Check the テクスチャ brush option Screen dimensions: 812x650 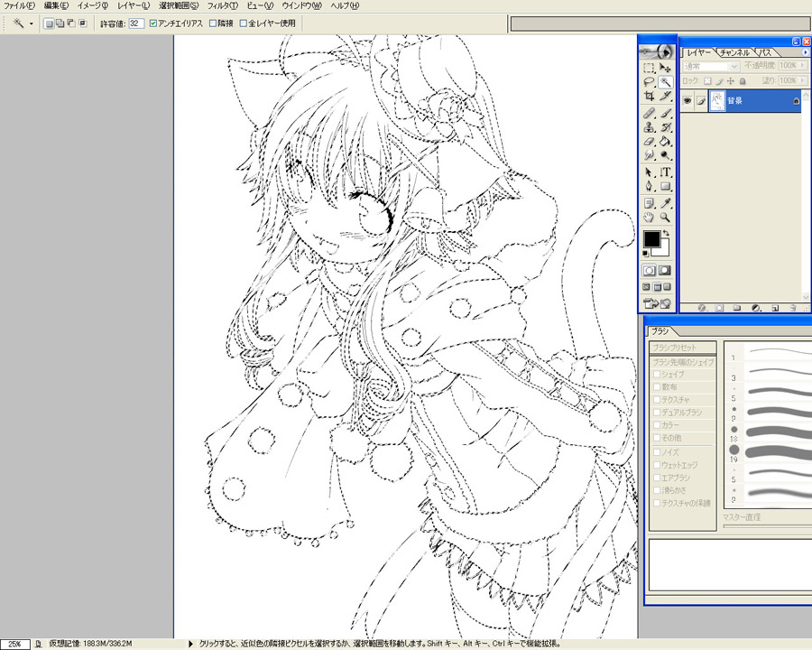[x=657, y=400]
